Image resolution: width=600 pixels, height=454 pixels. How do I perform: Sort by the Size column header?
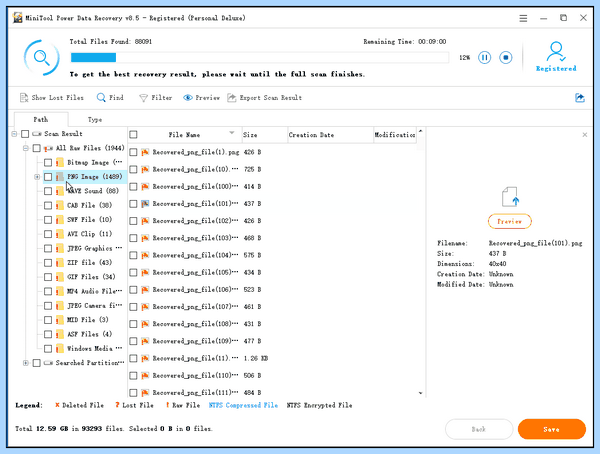point(264,135)
